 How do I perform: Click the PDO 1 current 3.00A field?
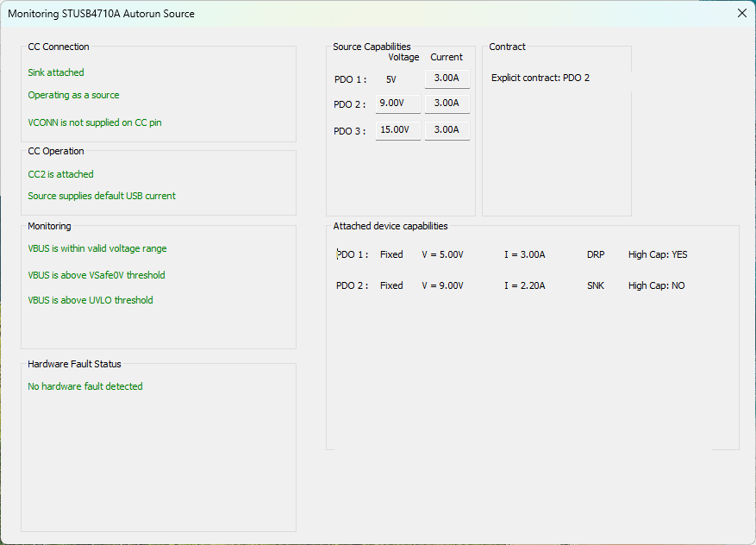point(447,78)
